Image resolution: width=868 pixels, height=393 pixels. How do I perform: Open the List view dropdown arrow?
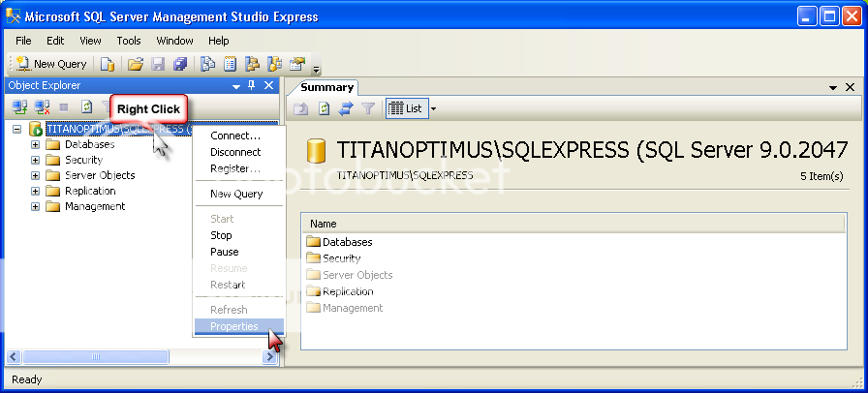point(433,109)
